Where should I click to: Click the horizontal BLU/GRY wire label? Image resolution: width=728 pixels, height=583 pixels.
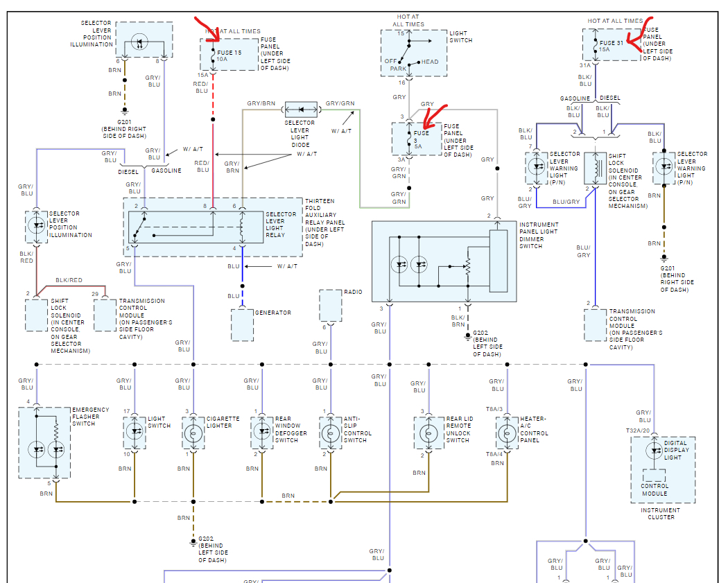(x=566, y=202)
